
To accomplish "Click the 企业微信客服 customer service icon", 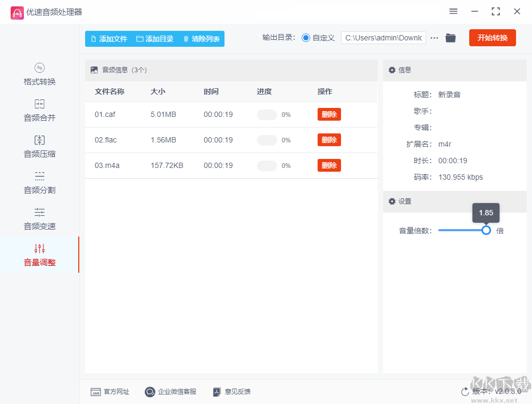I will tap(149, 392).
